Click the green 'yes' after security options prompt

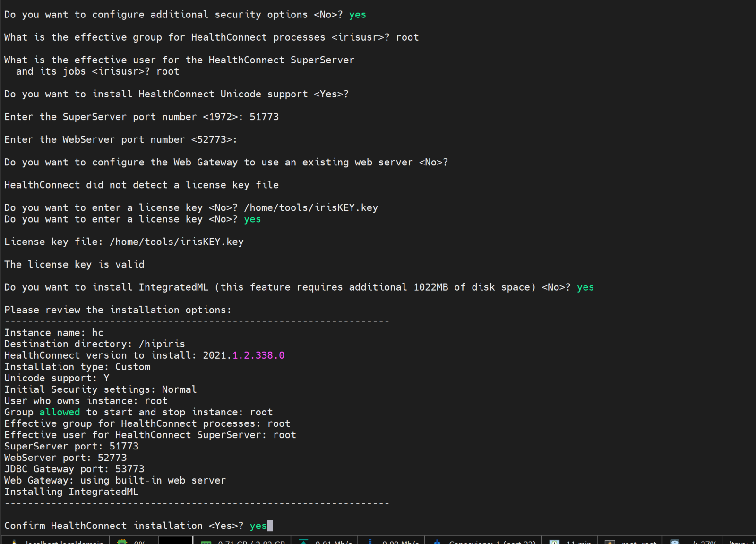point(357,15)
